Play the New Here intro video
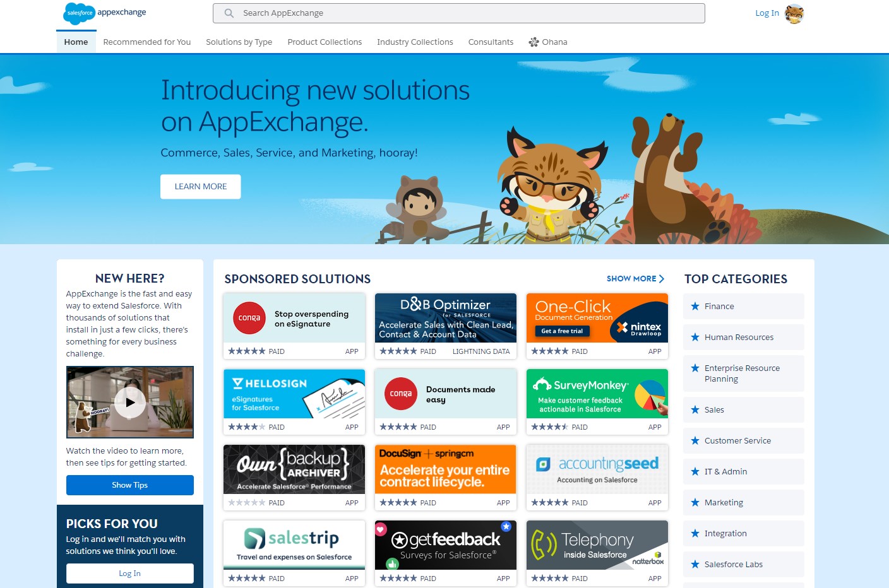This screenshot has width=889, height=588. point(130,403)
